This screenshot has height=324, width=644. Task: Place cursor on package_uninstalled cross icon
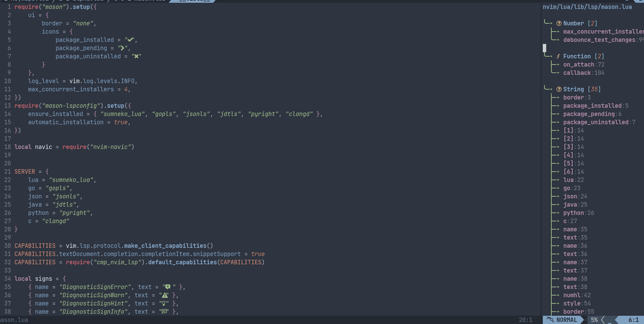[136, 56]
